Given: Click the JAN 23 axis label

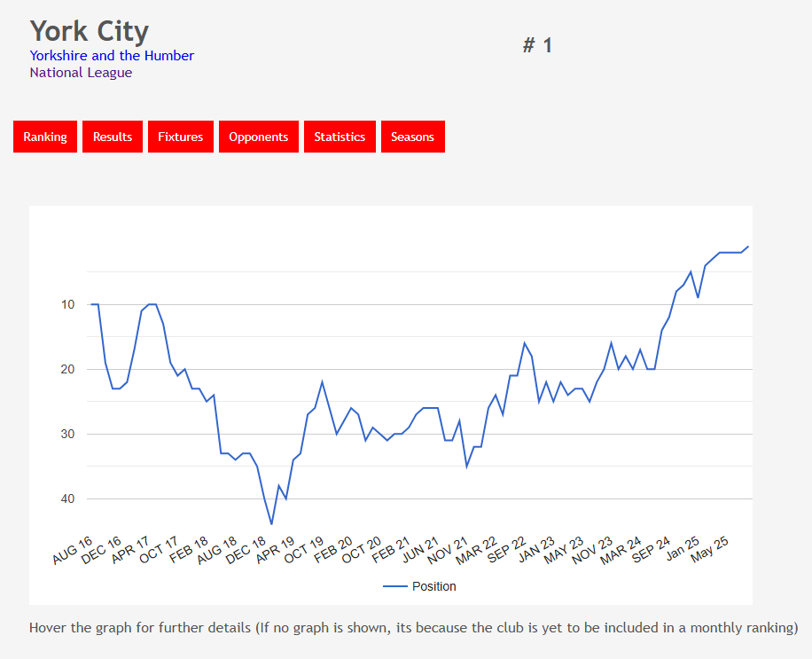Looking at the screenshot, I should (x=536, y=551).
